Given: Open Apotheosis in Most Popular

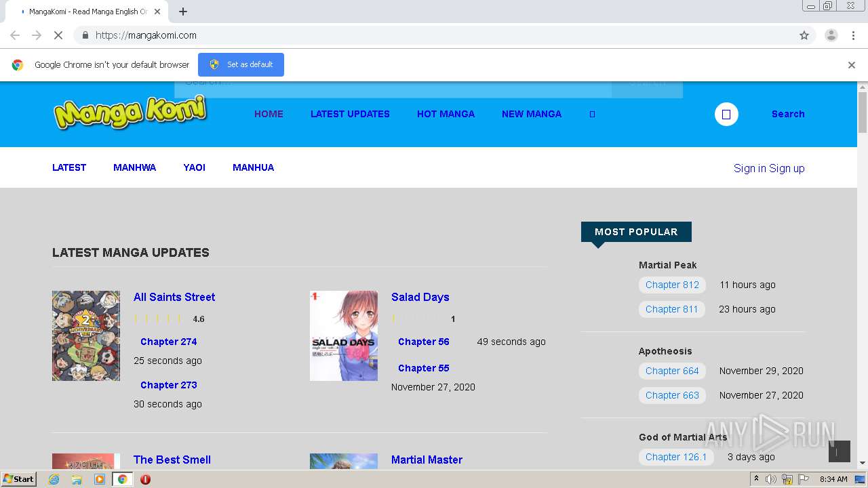Looking at the screenshot, I should click(x=665, y=351).
